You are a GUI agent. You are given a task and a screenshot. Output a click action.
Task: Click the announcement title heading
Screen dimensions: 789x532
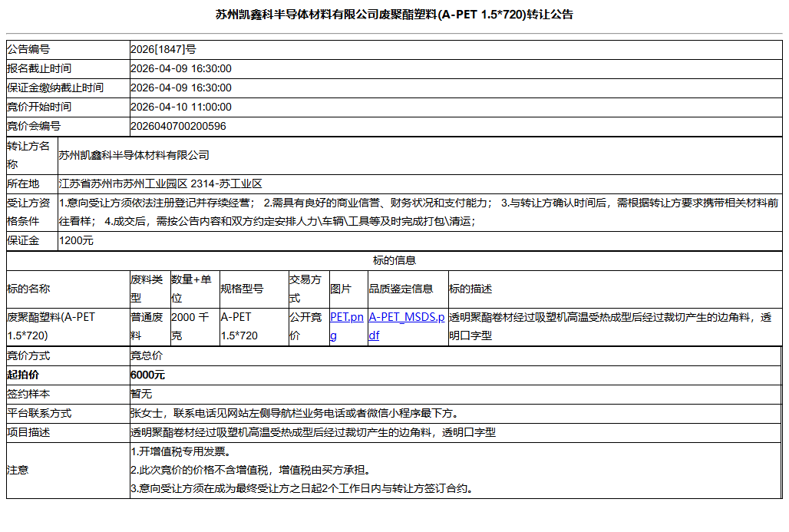pyautogui.click(x=394, y=15)
